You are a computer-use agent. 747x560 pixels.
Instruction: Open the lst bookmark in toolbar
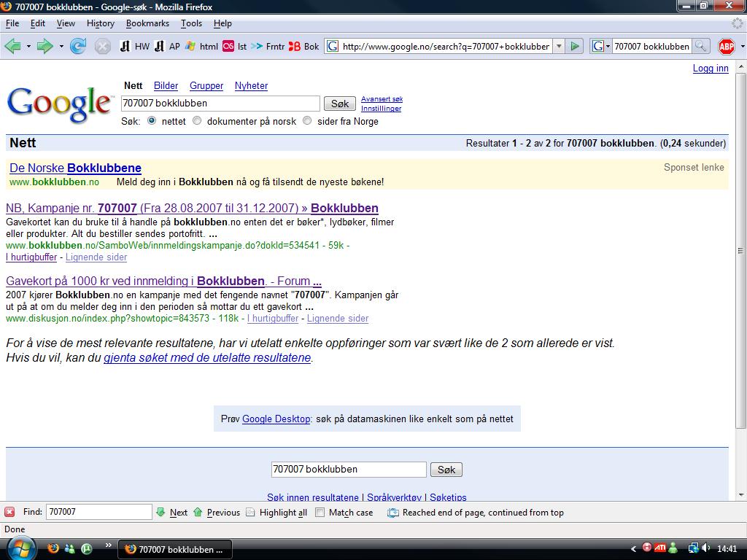coord(235,46)
